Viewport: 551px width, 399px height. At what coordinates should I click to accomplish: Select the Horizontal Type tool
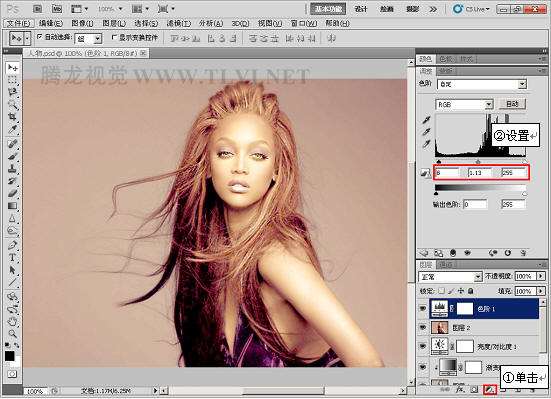(13, 257)
